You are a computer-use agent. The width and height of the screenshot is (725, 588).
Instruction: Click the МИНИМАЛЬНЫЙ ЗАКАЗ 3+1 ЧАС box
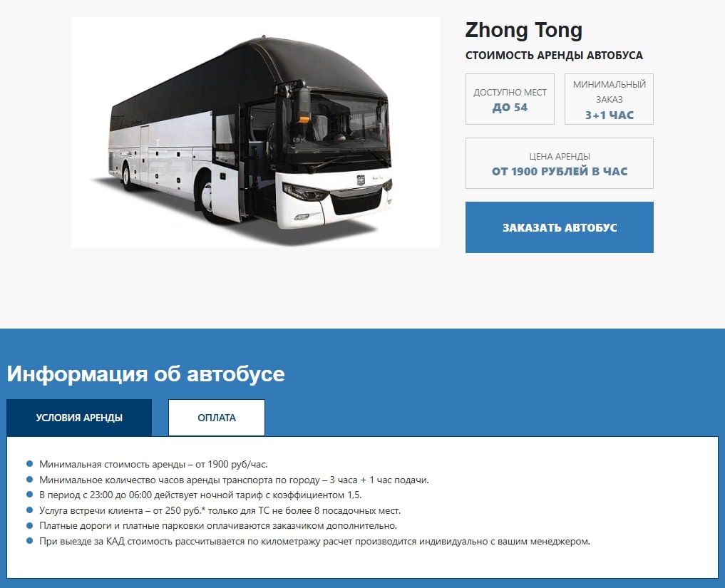tap(609, 99)
